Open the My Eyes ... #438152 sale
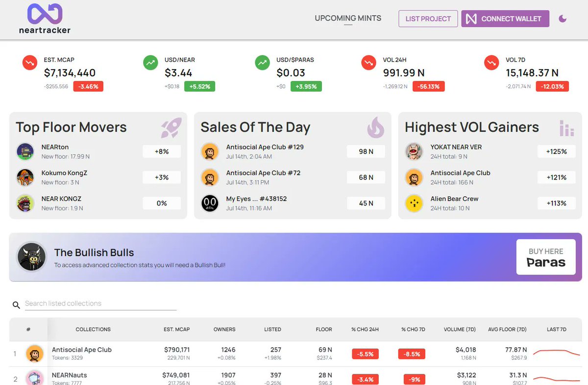The image size is (588, 385). pyautogui.click(x=256, y=199)
